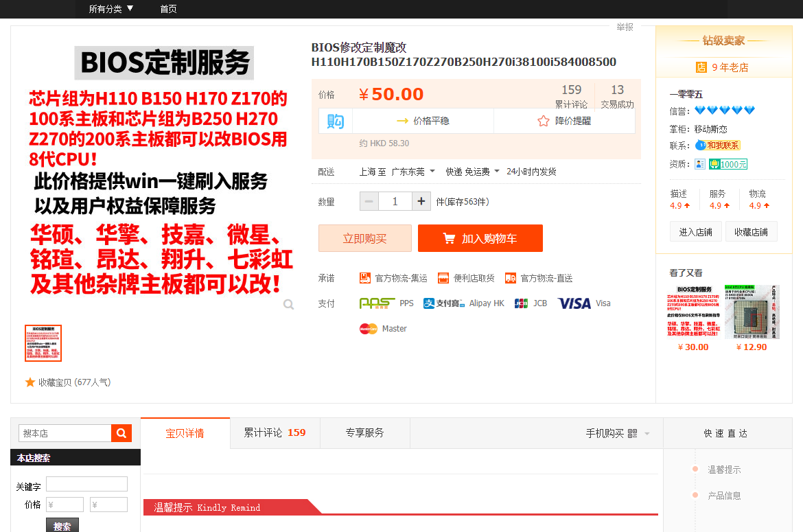
Task: Increase quantity with the plus button
Action: (421, 201)
